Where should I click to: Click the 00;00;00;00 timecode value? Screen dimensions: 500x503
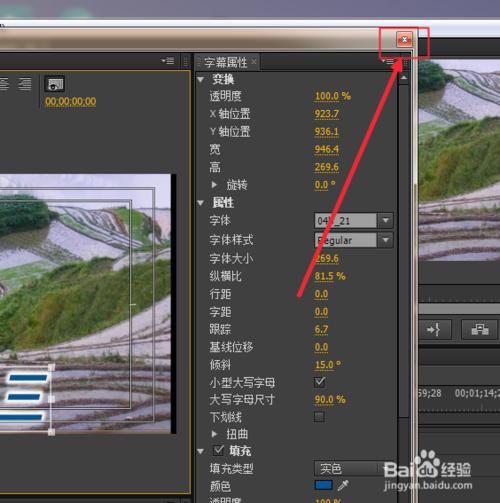coord(71,101)
